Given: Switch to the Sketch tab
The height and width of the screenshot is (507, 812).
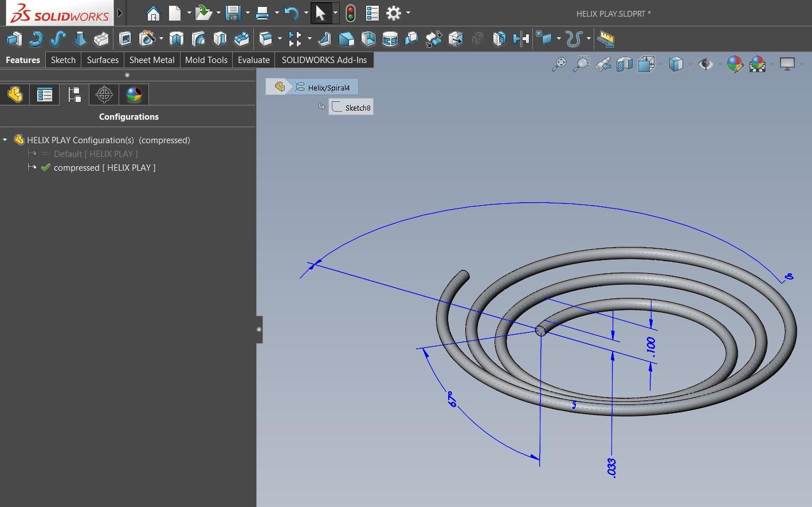Looking at the screenshot, I should (63, 60).
